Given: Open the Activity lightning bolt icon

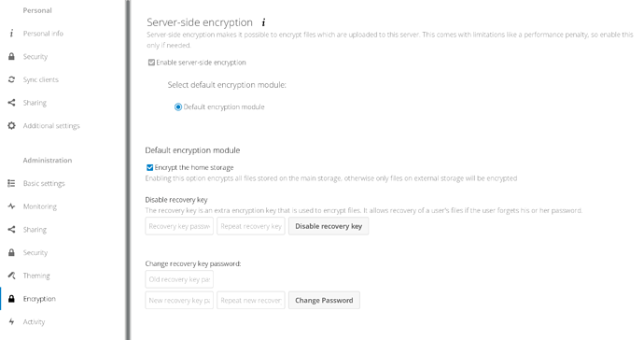Looking at the screenshot, I should coord(11,321).
